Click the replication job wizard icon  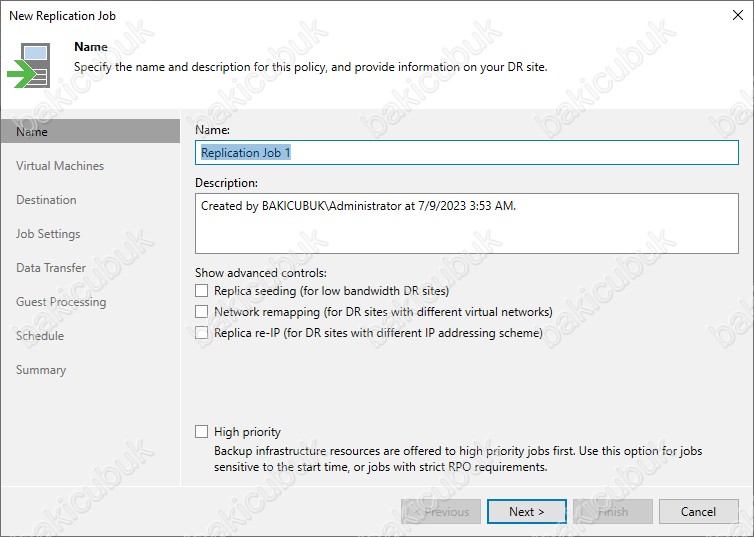point(32,64)
